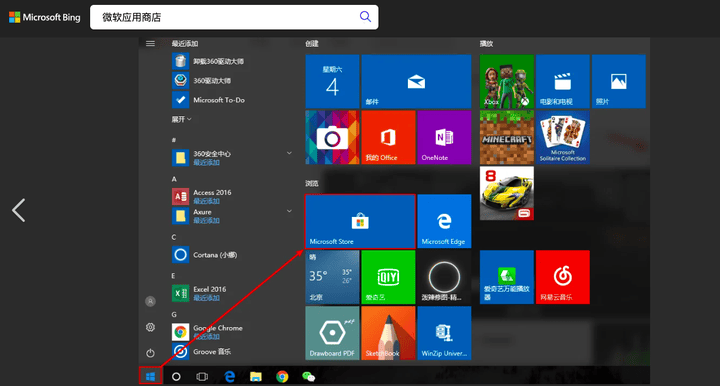
Task: Open the 照片 Photos tile
Action: tap(619, 81)
